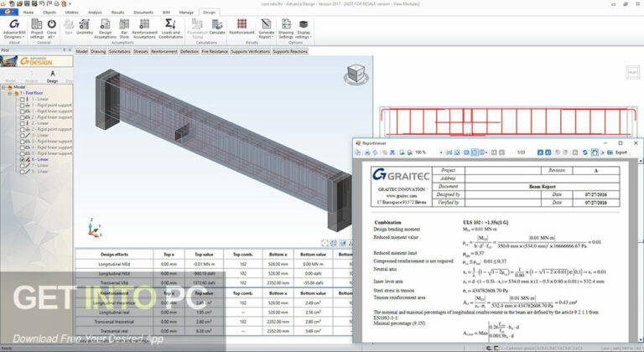The width and height of the screenshot is (644, 352).
Task: Open the Deflection view tab
Action: [190, 52]
